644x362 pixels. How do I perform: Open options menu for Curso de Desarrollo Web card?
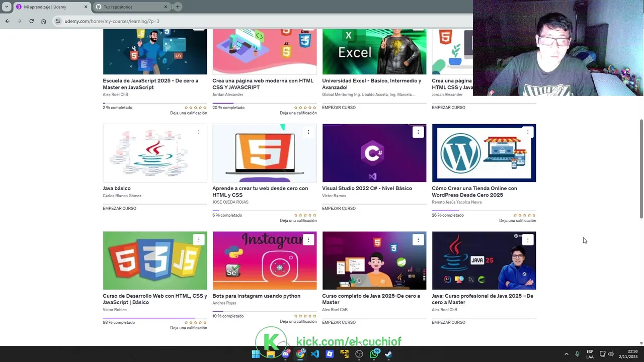199,240
